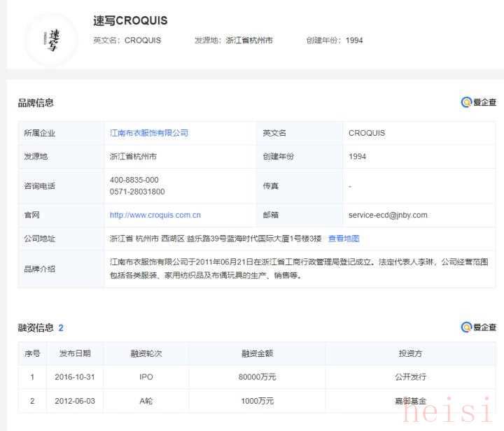Screen dimensions: 504x431
Task: Select the amount 80000万元
Action: point(257,377)
